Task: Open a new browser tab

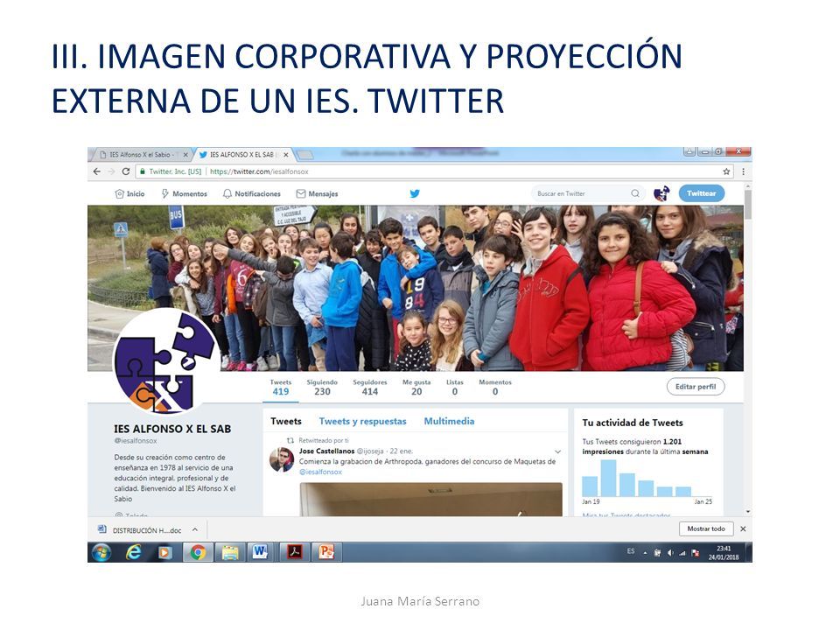Action: click(x=304, y=155)
